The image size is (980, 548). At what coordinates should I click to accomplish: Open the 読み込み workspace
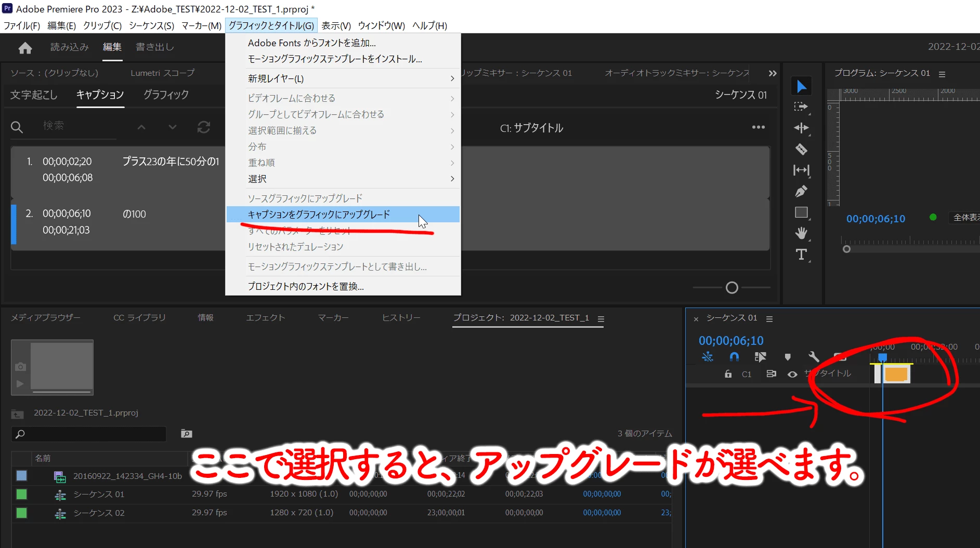click(x=70, y=47)
